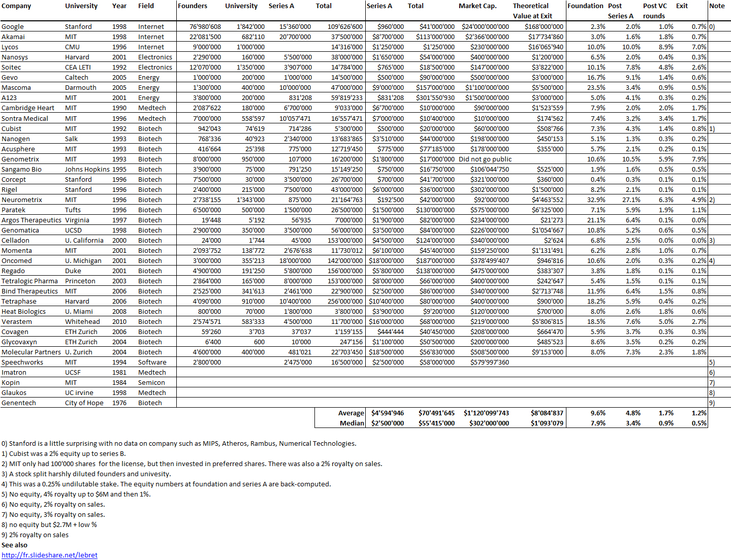Select footnote 2 about MIT license shares

tap(192, 464)
